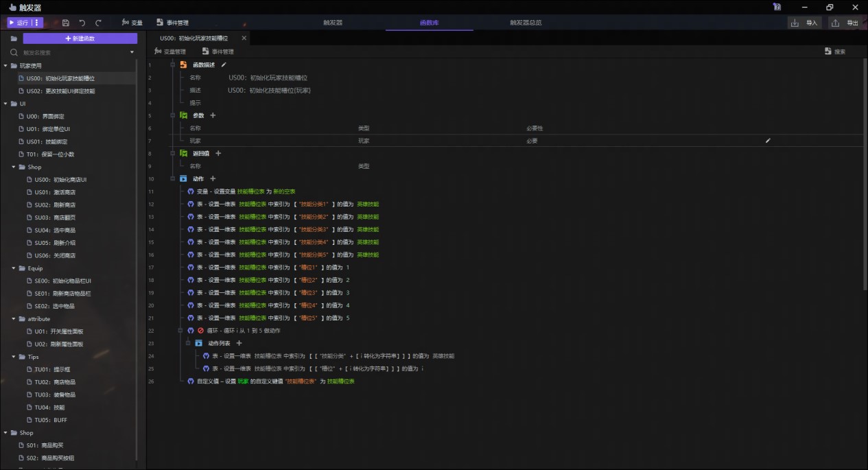The width and height of the screenshot is (868, 470).
Task: Click the pencil icon beside 函数描述
Action: (224, 64)
